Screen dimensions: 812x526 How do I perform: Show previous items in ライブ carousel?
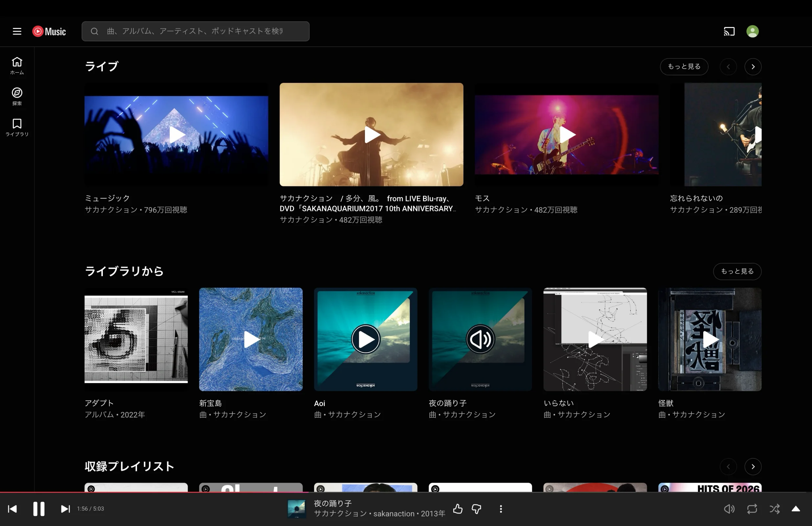(x=728, y=67)
